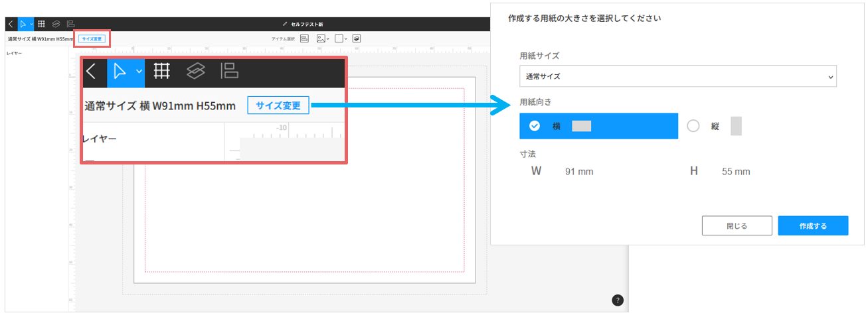Click the small サイズ変更 button under the toolbar
Viewport: 868px width, 315px height.
91,38
